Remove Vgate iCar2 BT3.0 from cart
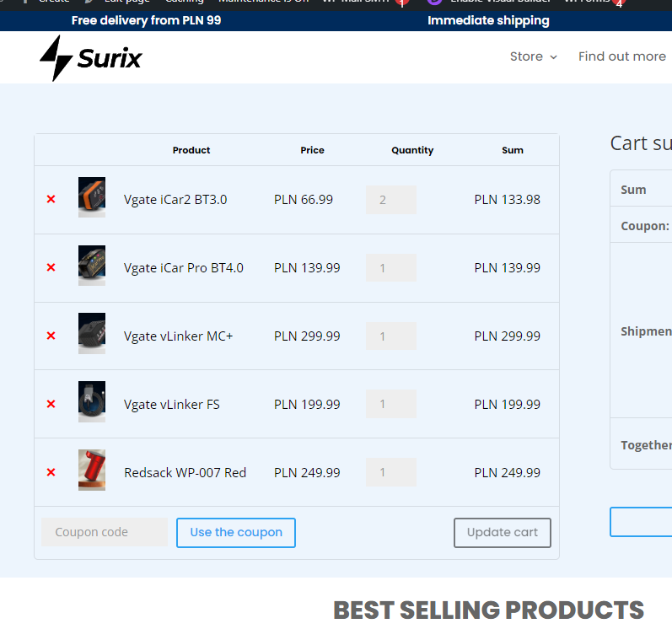This screenshot has height=629, width=672. click(51, 199)
